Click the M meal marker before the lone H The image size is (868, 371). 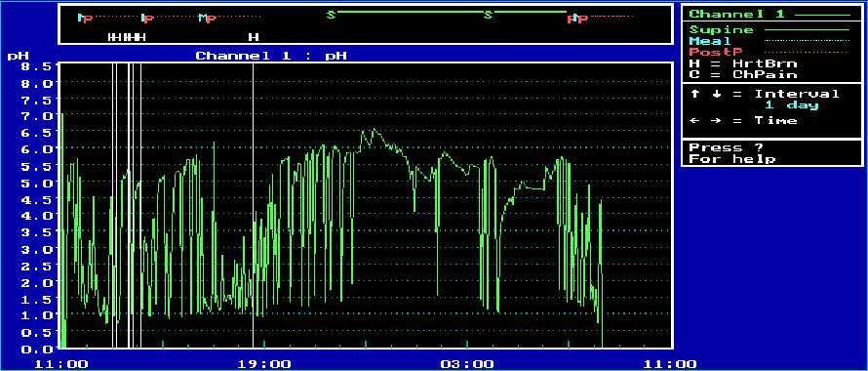[x=203, y=19]
